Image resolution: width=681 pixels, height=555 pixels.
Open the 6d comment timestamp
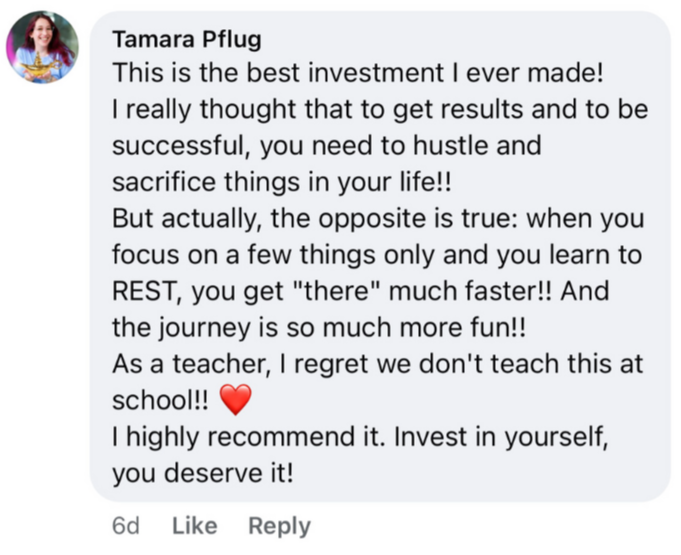click(x=126, y=525)
